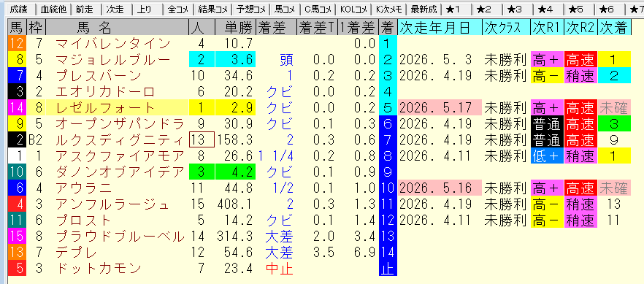Click the 人 popularity column header

[202, 27]
